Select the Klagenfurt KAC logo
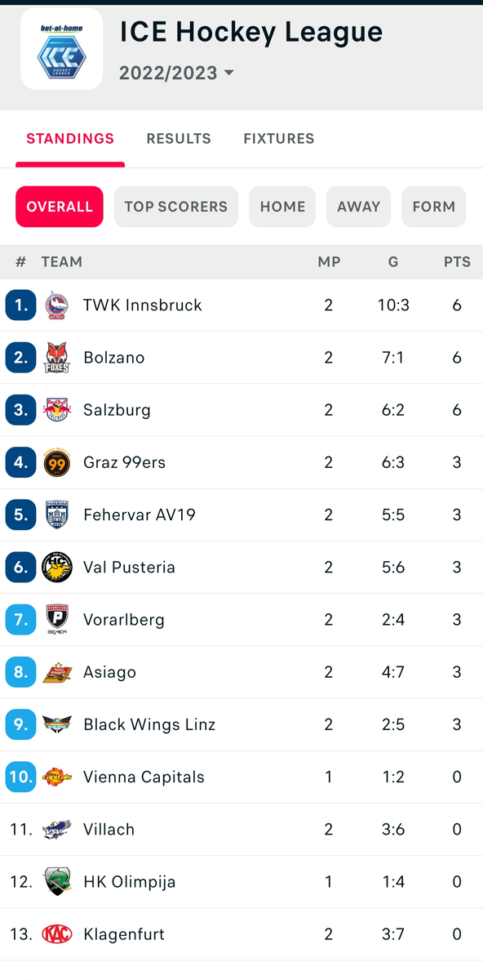This screenshot has height=980, width=483. (57, 933)
